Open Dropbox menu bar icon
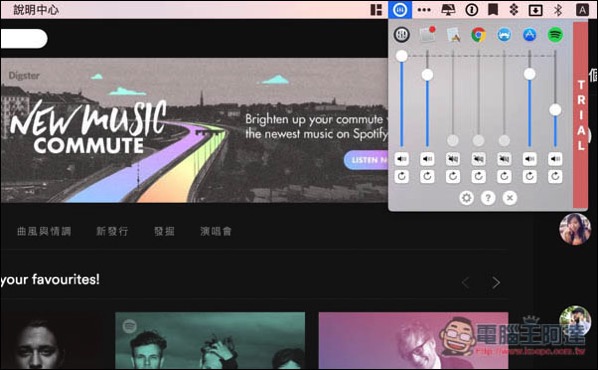This screenshot has width=598, height=370. coord(514,10)
